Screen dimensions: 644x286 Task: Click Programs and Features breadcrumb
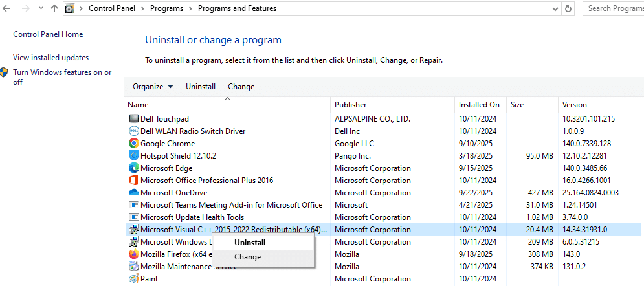[x=237, y=8]
